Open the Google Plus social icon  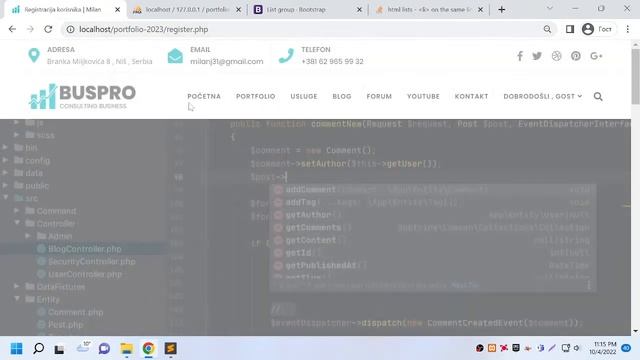pyautogui.click(x=596, y=56)
